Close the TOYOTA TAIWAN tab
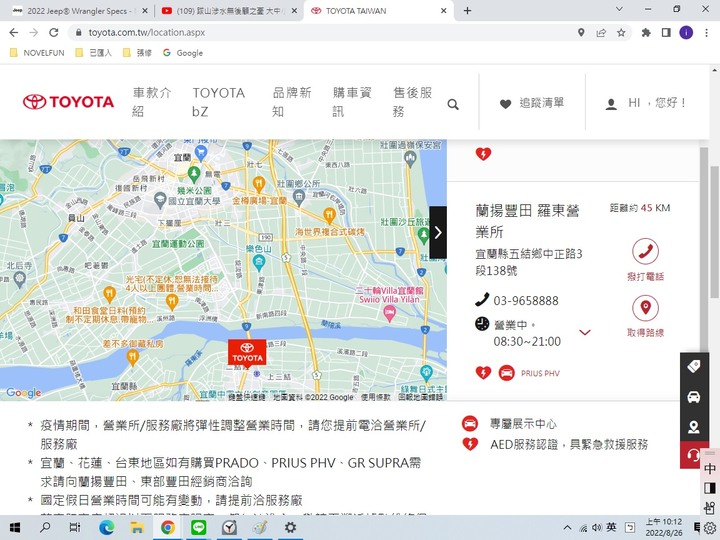 pyautogui.click(x=444, y=11)
